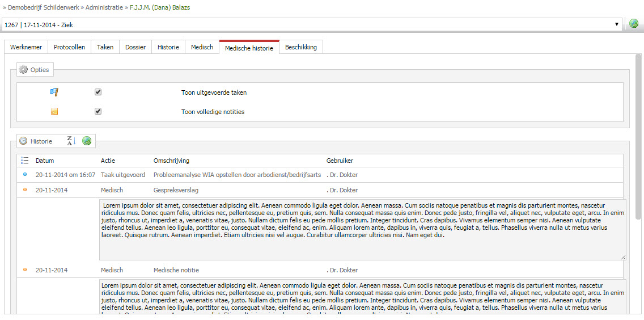Image resolution: width=644 pixels, height=320 pixels.
Task: Click the Historie clock icon
Action: (23, 141)
